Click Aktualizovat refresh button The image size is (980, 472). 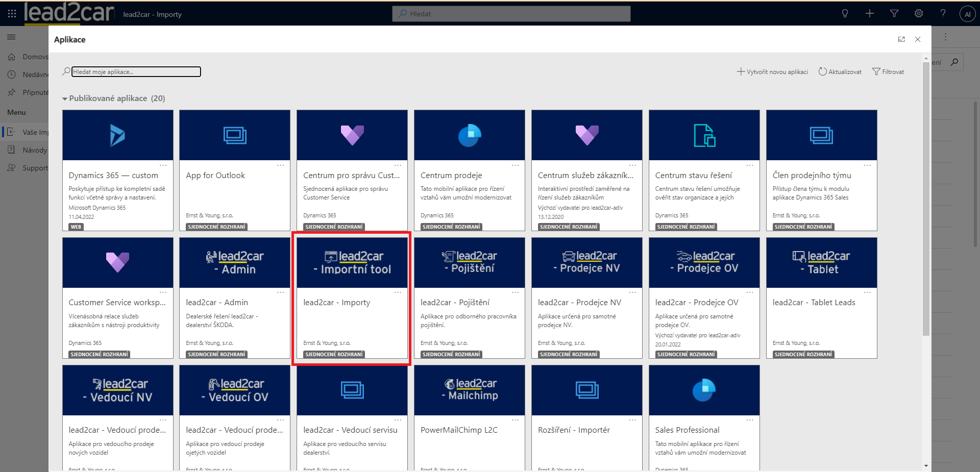coord(840,72)
